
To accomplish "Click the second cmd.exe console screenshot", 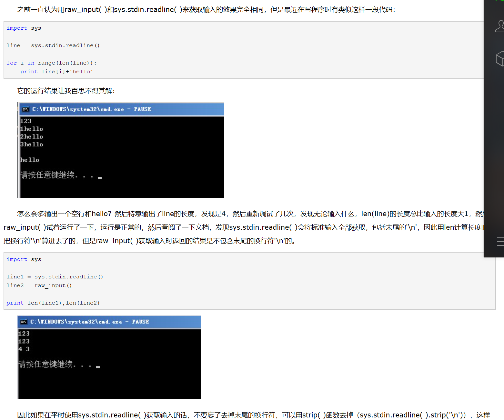I will tap(109, 357).
